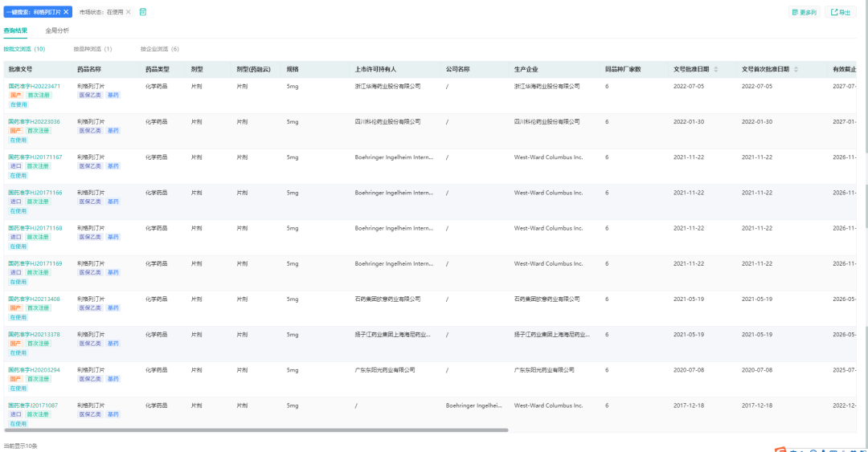Open approval number 国药准字HJ20171167
868x452 pixels.
pyautogui.click(x=35, y=157)
